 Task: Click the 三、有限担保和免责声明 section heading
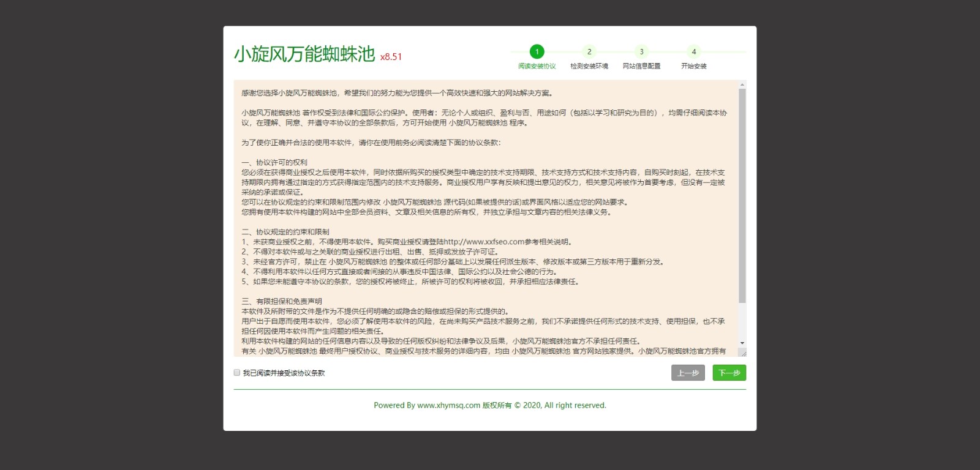(x=282, y=302)
